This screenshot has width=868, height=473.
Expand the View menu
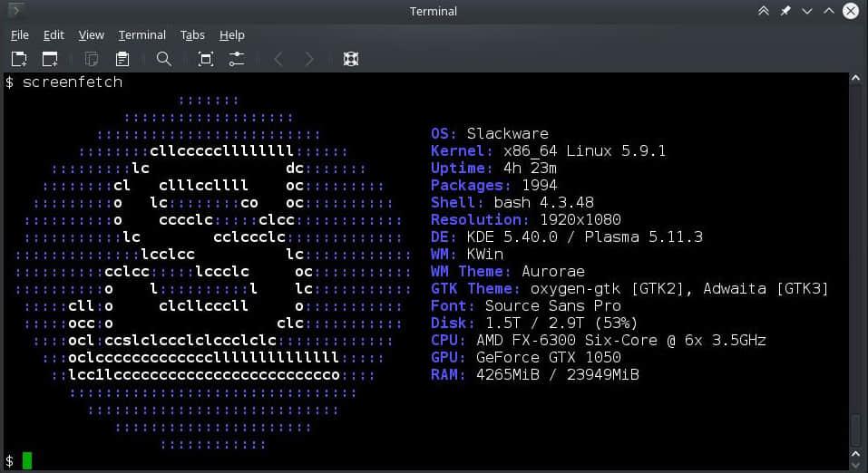click(x=91, y=34)
